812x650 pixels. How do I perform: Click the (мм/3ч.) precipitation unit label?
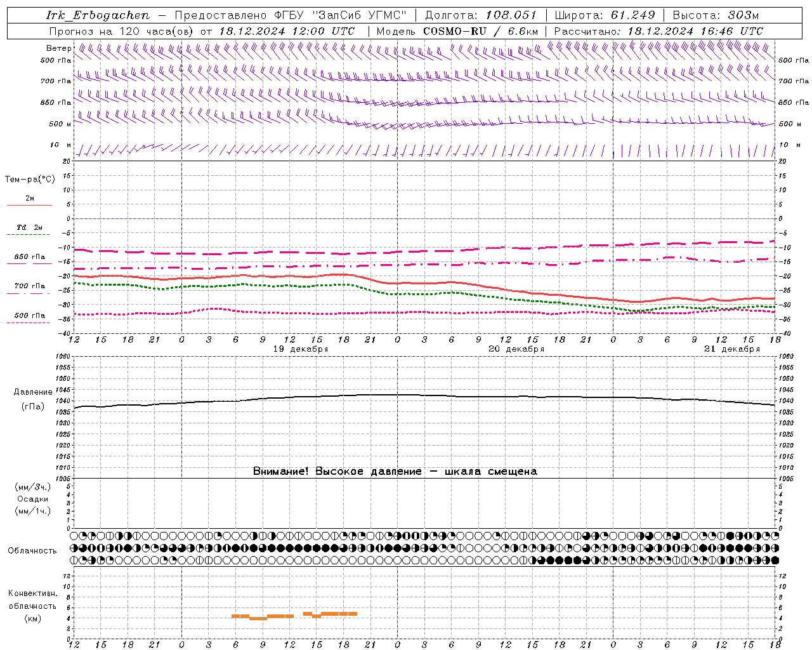pyautogui.click(x=32, y=487)
